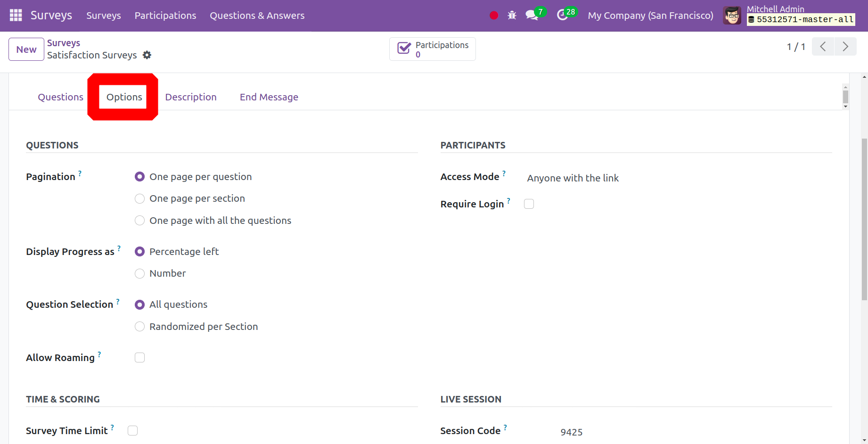Click the red recording indicator icon
Screen dimensions: 868x444
point(494,16)
